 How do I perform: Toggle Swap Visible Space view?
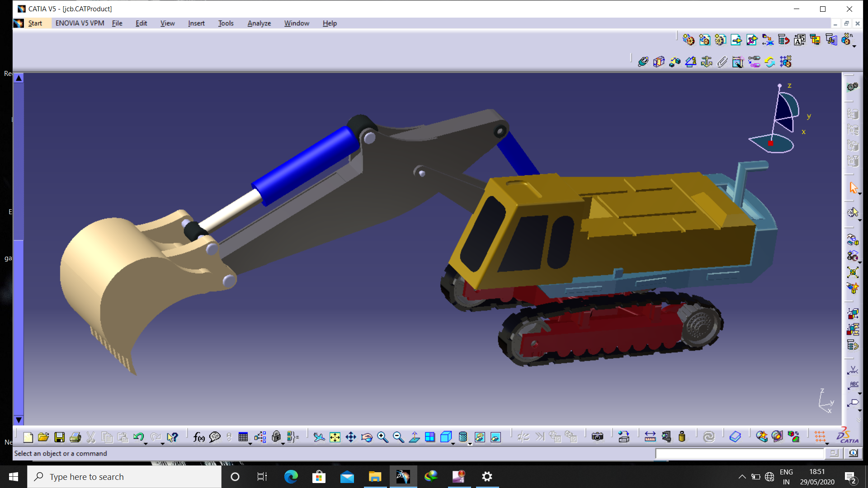[495, 437]
